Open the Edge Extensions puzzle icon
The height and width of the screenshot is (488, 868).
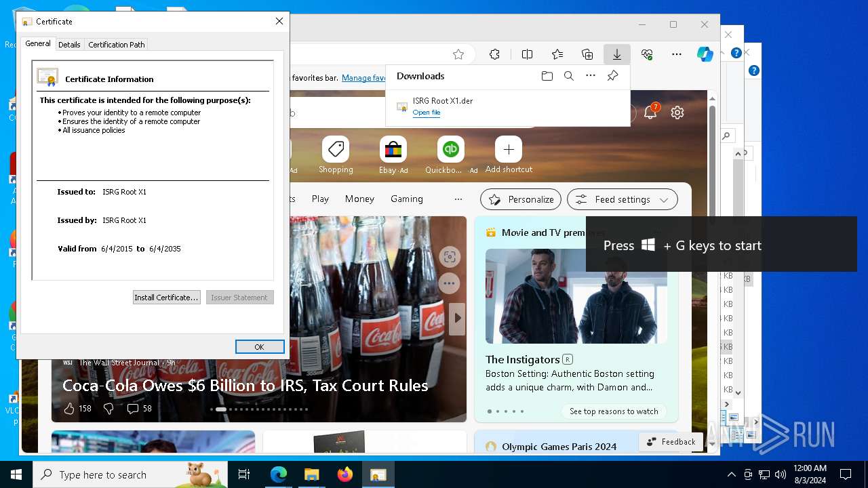pos(494,54)
